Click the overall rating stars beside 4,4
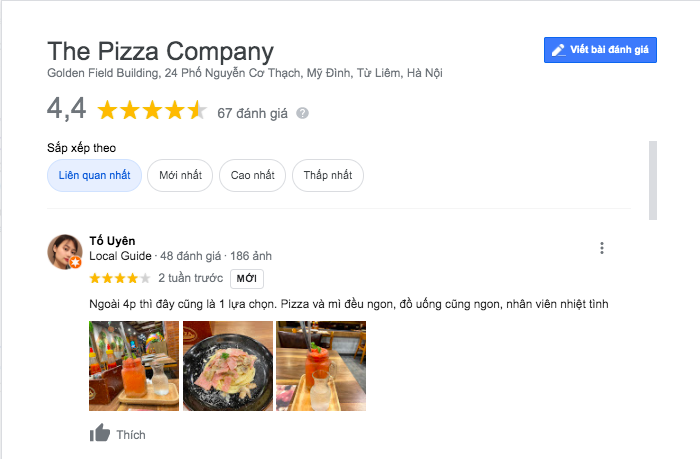Viewport: 700px width, 459px height. pyautogui.click(x=152, y=110)
